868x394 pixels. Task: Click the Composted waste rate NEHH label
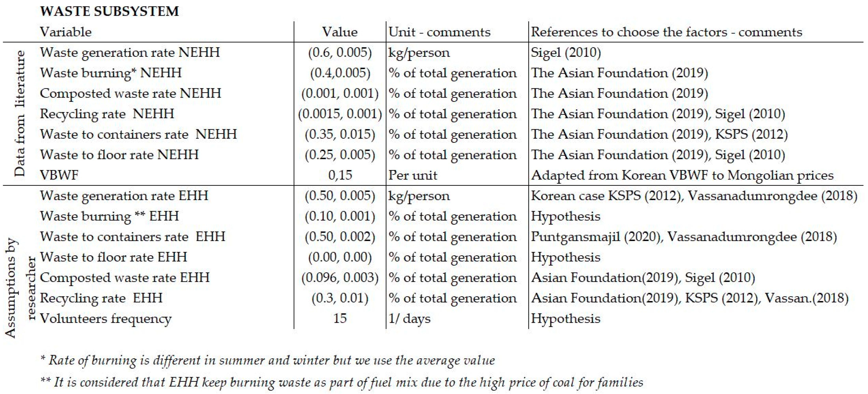pos(130,93)
